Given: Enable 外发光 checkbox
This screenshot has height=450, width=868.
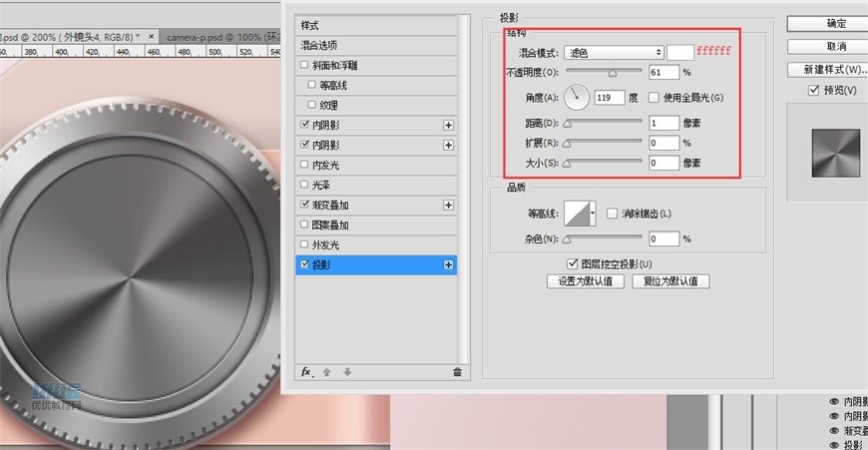Looking at the screenshot, I should tap(304, 244).
